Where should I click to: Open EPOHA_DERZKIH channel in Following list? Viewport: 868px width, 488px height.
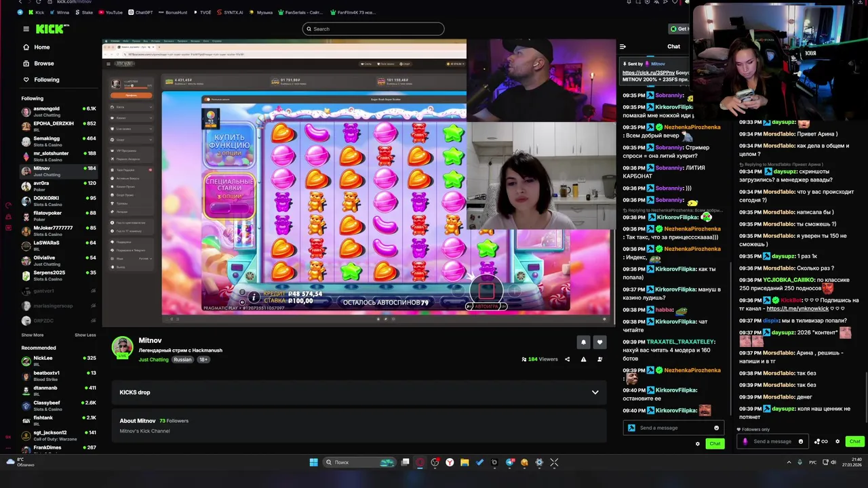pos(58,127)
